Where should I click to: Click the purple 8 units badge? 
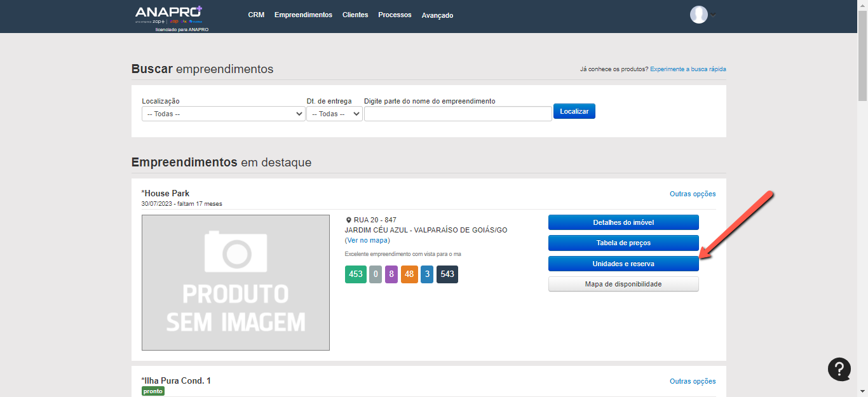(391, 274)
